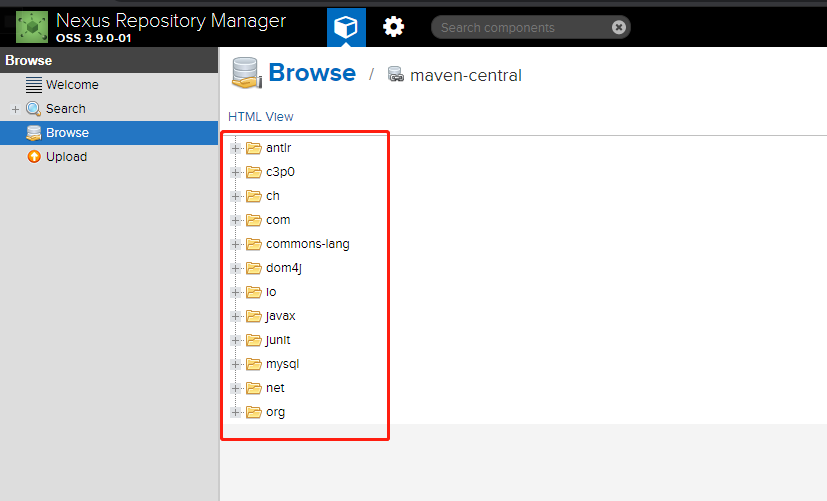Screen dimensions: 827x501
Task: Click the Nexus Repository Manager logo icon
Action: coord(32,27)
